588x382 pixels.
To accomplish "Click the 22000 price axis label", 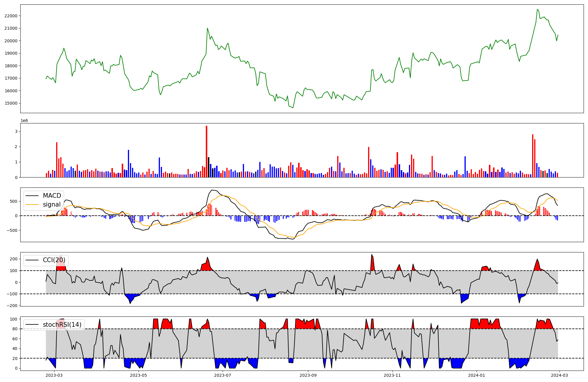I will 11,16.
